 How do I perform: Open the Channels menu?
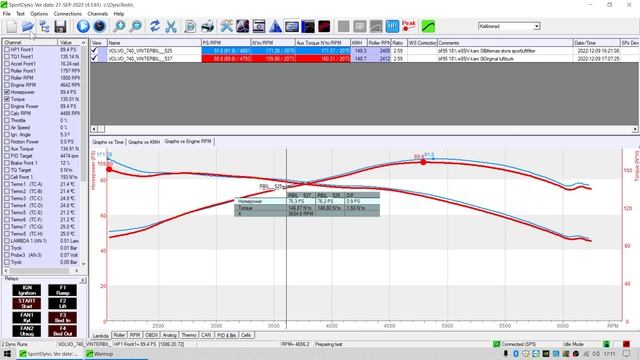[98, 13]
